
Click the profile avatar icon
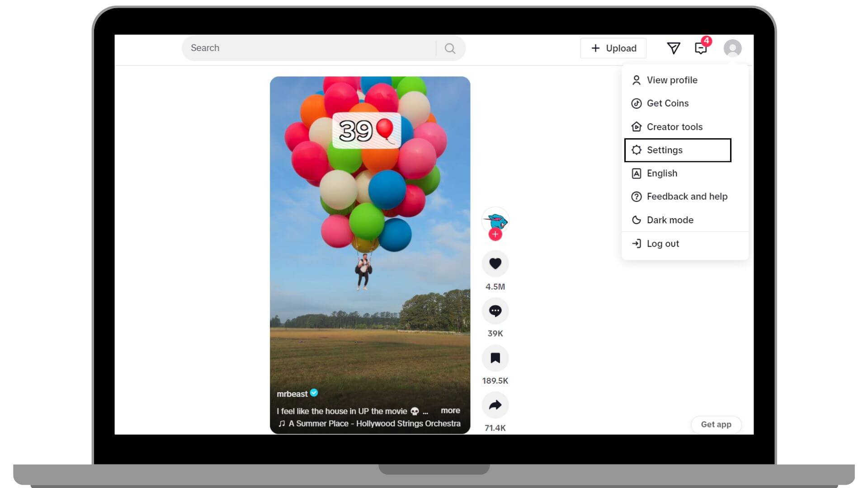(732, 48)
